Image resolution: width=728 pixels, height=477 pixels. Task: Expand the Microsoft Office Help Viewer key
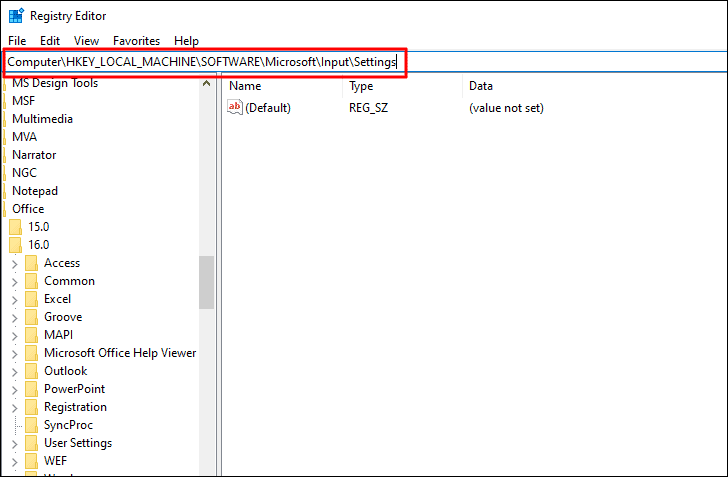point(14,354)
